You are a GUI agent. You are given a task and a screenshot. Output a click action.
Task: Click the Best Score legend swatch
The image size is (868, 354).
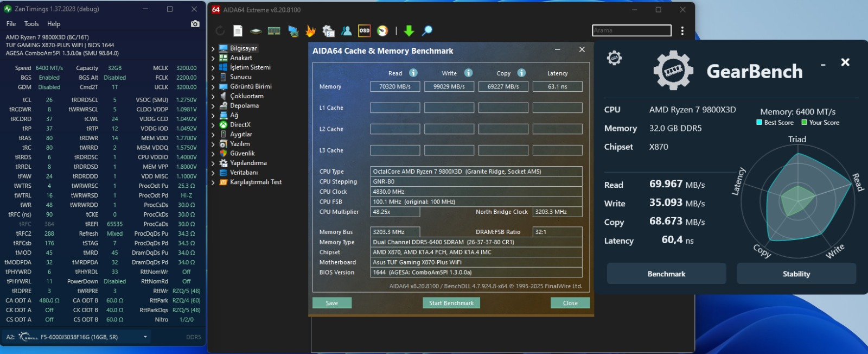[759, 123]
